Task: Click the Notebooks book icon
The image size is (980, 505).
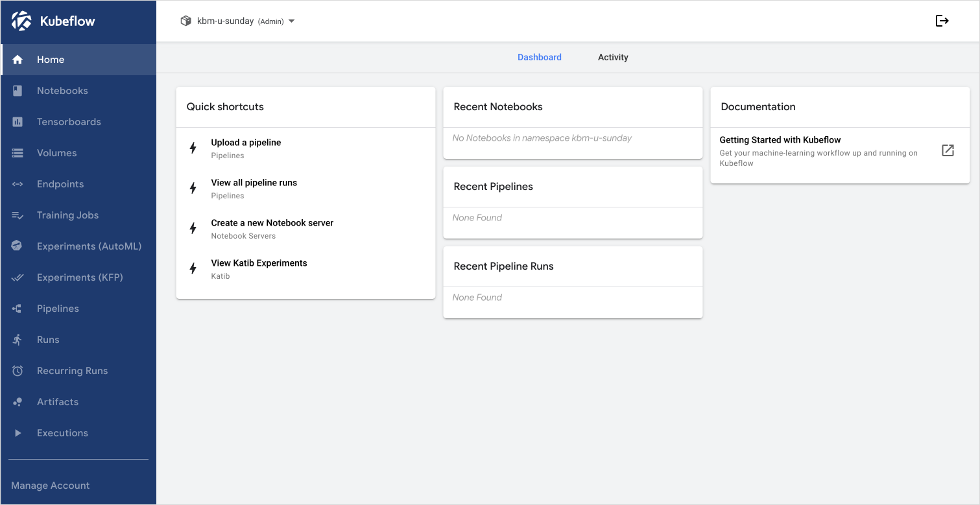Action: [18, 91]
